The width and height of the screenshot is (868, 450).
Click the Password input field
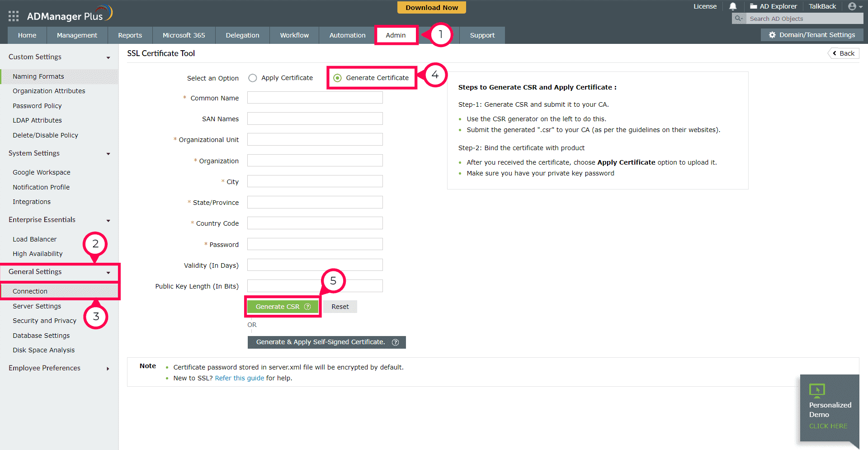[315, 244]
